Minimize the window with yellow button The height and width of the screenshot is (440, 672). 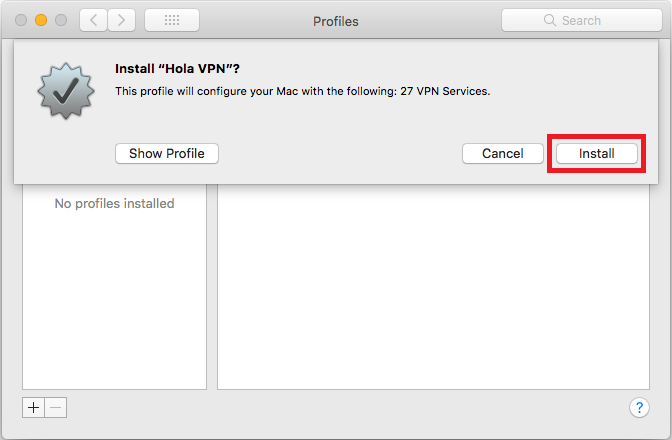(x=41, y=20)
